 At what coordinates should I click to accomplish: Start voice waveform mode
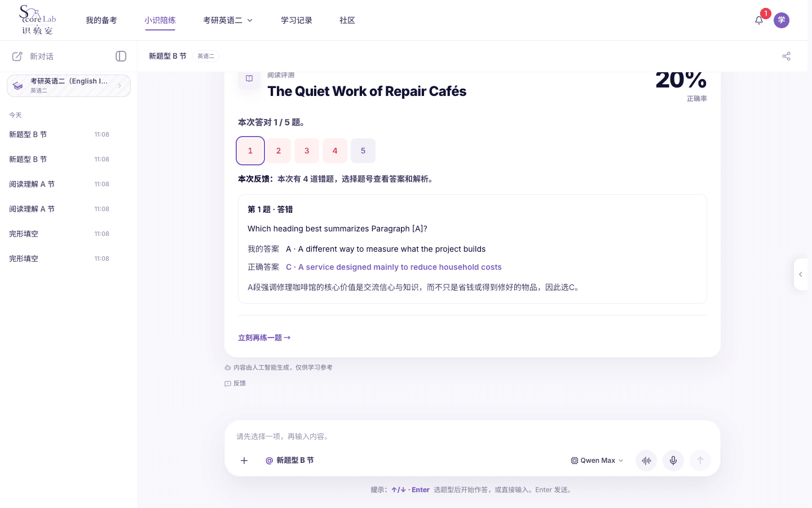point(646,461)
